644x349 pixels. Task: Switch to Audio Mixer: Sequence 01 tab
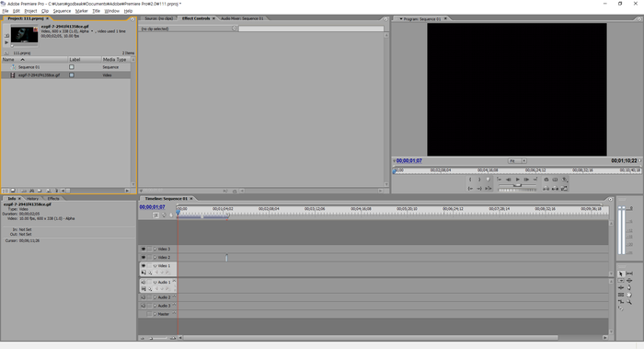[242, 18]
